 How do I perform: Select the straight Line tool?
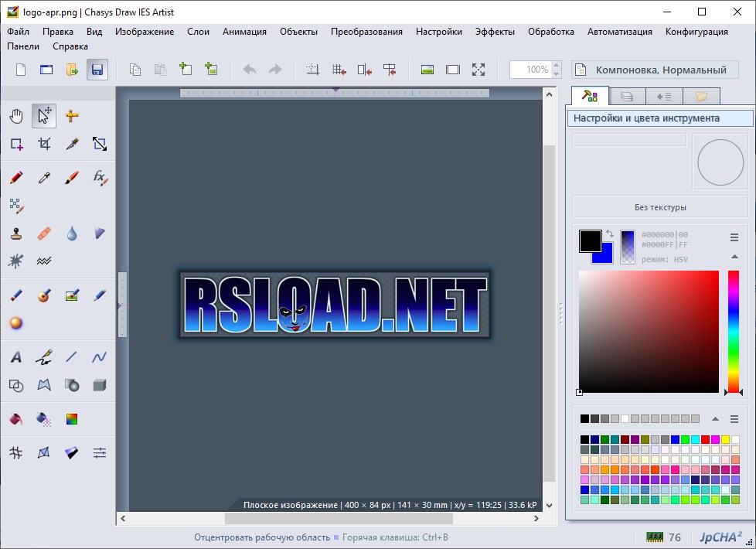click(x=71, y=357)
